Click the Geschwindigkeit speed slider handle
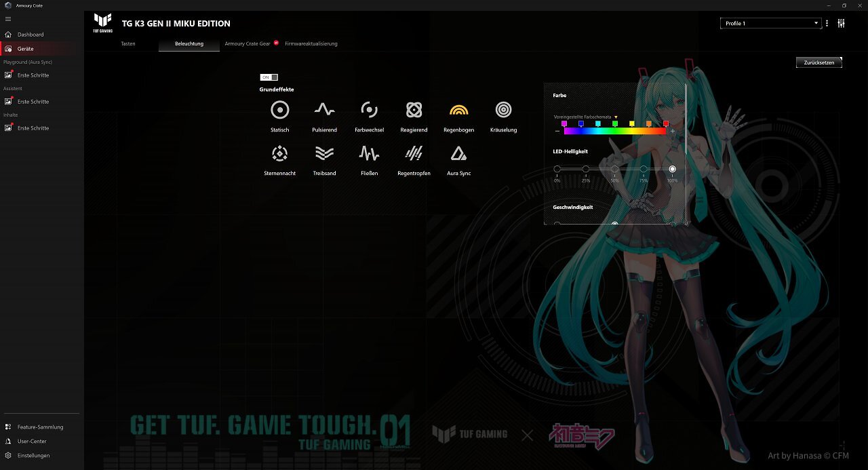Screen dimensions: 868x470 pyautogui.click(x=614, y=224)
